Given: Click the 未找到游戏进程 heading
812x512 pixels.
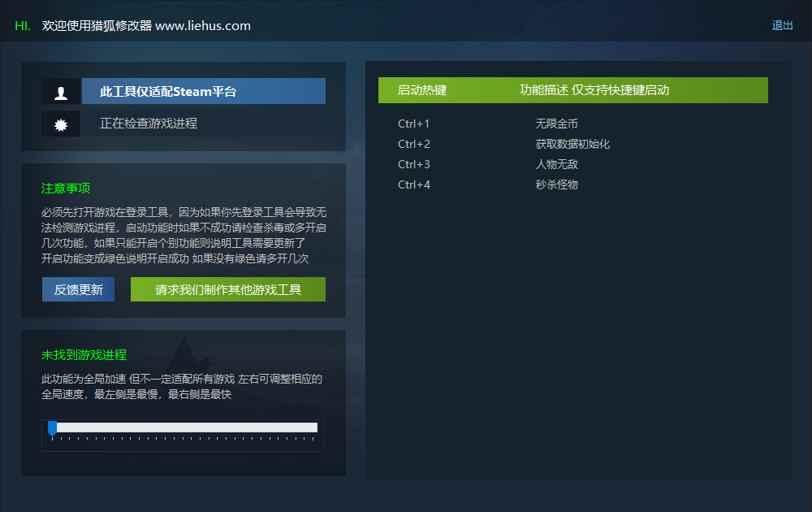Looking at the screenshot, I should point(84,355).
